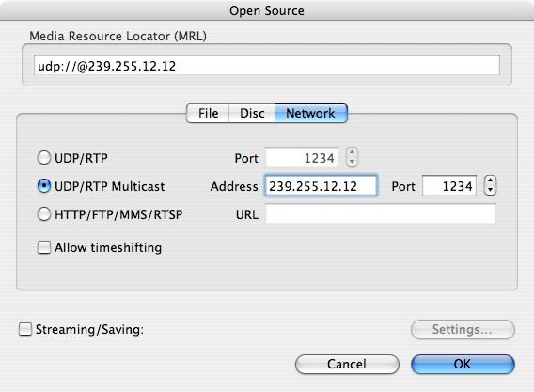Enable the Allow timeshifting checkbox
534x392 pixels.
(44, 247)
